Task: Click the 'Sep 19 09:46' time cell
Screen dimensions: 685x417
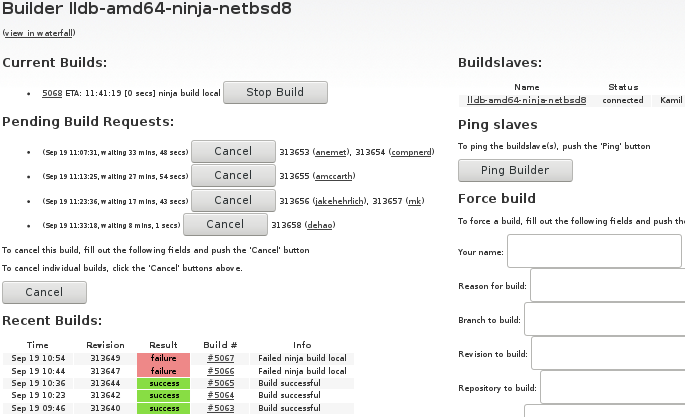Action: pyautogui.click(x=38, y=408)
